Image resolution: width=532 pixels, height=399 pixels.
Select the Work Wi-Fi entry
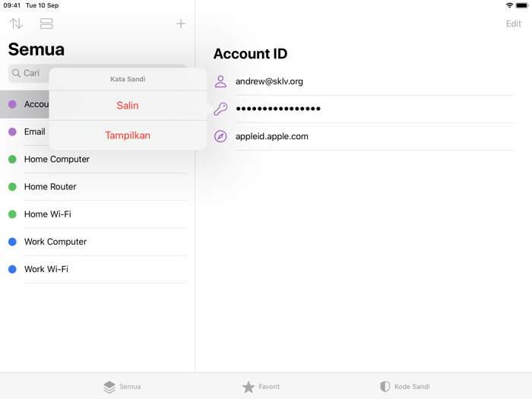coord(97,269)
